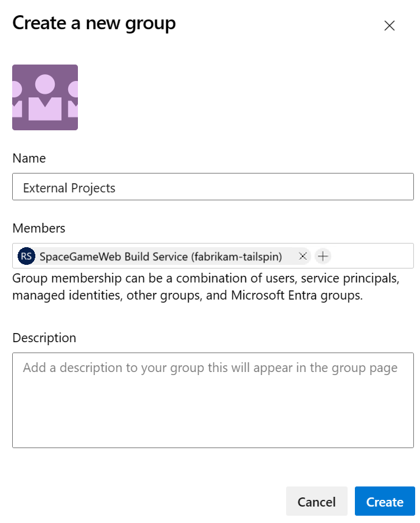
Task: Open the member picker via the circular plus
Action: pos(323,256)
